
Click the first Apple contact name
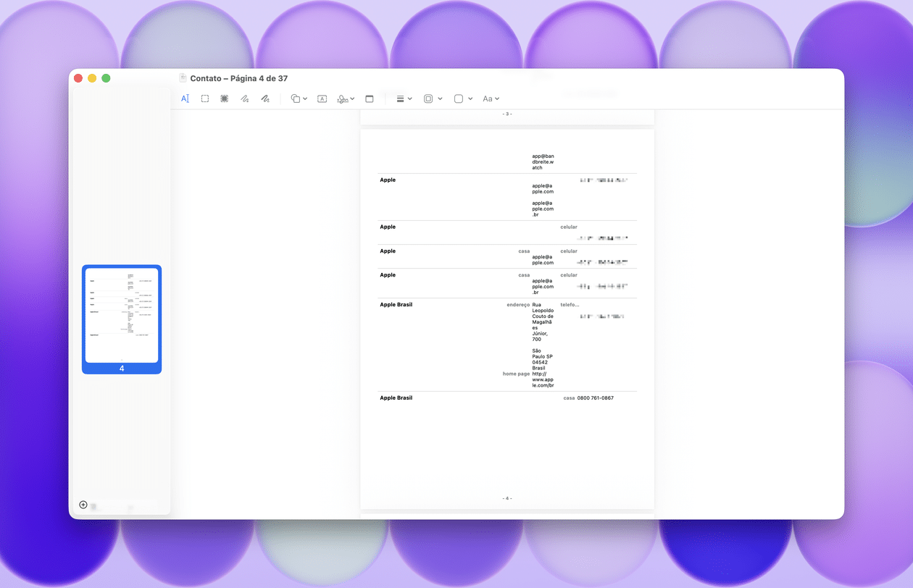pyautogui.click(x=388, y=180)
